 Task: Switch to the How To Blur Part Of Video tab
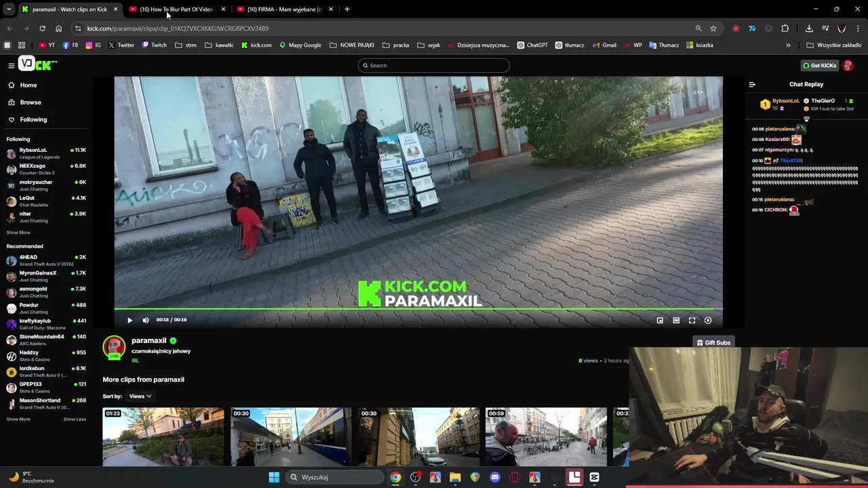176,9
